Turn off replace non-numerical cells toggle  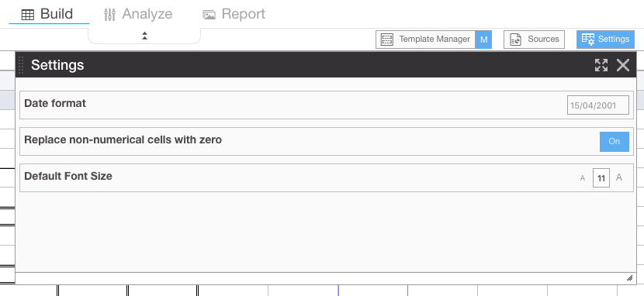tap(615, 142)
